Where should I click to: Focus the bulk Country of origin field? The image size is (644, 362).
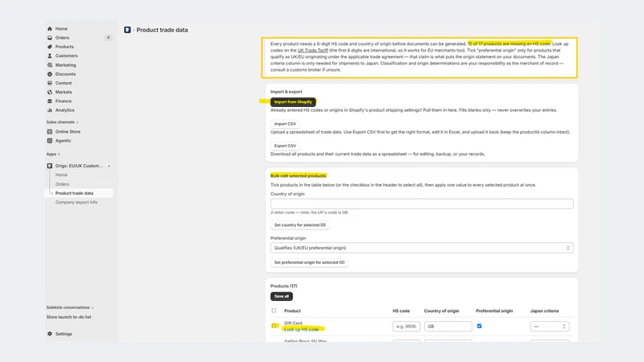click(x=422, y=204)
